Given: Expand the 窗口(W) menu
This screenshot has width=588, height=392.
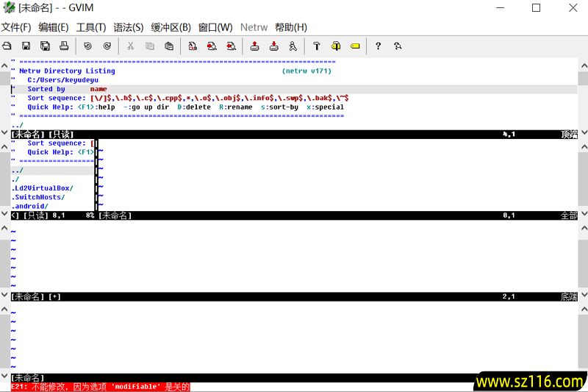Looking at the screenshot, I should point(215,27).
